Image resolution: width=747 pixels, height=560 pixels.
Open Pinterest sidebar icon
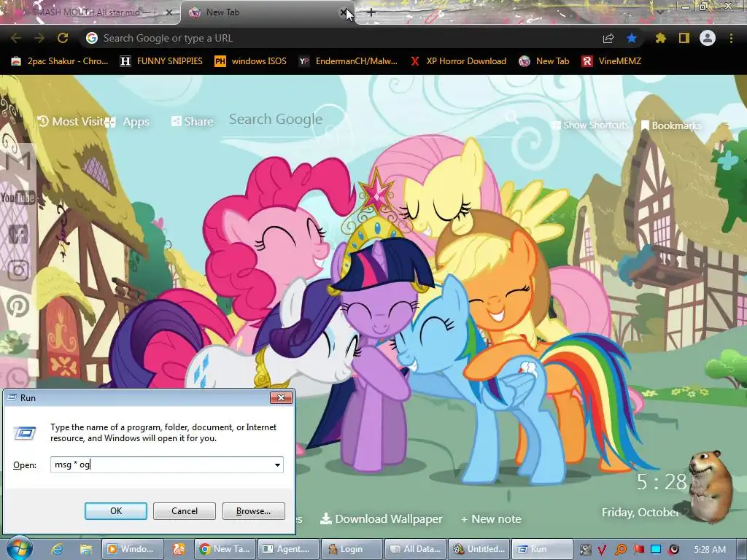click(x=18, y=306)
